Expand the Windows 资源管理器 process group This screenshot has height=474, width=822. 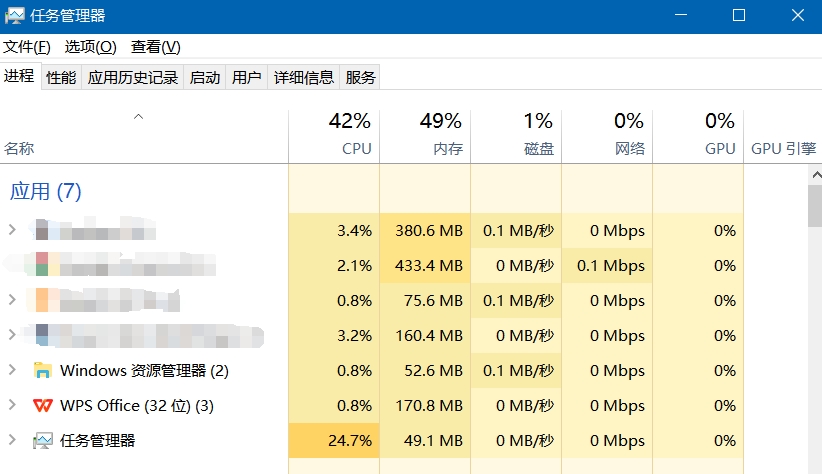(12, 371)
